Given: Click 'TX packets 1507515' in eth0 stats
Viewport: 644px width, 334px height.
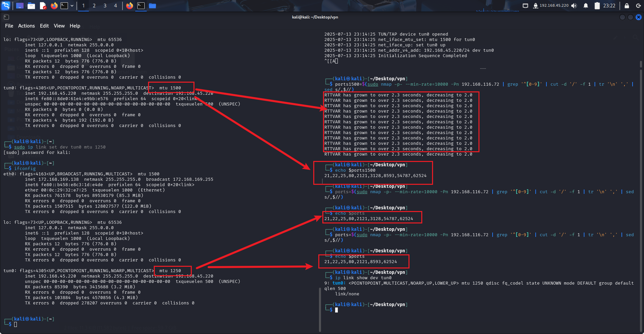Looking at the screenshot, I should (88, 206).
